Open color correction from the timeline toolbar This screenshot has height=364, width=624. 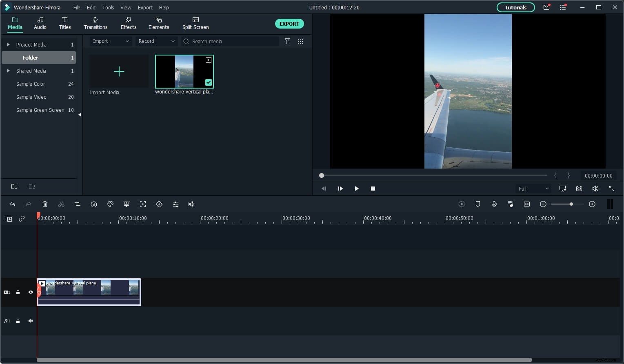[110, 204]
